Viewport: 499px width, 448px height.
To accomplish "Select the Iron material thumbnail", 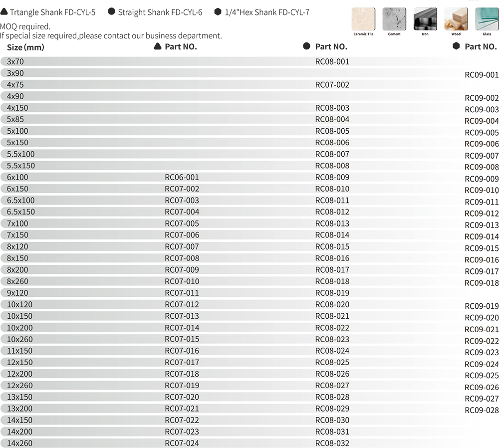I will point(425,19).
